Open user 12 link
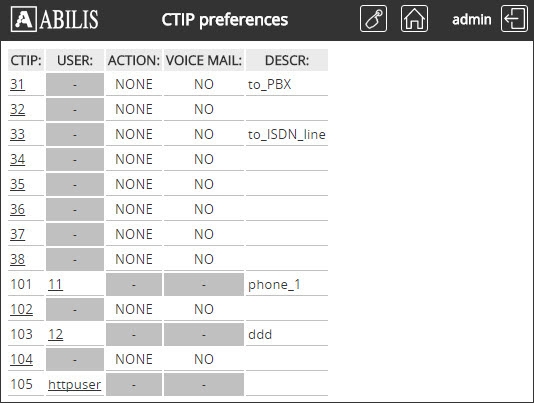Screen dimensions: 534x403 tap(55, 334)
